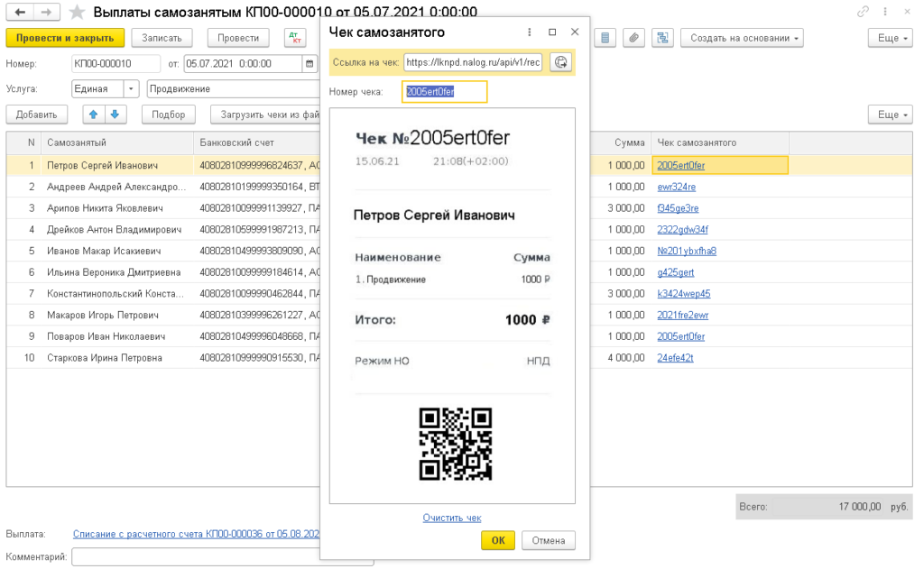Open receipt link f345ge3re
The height and width of the screenshot is (569, 924).
click(678, 208)
